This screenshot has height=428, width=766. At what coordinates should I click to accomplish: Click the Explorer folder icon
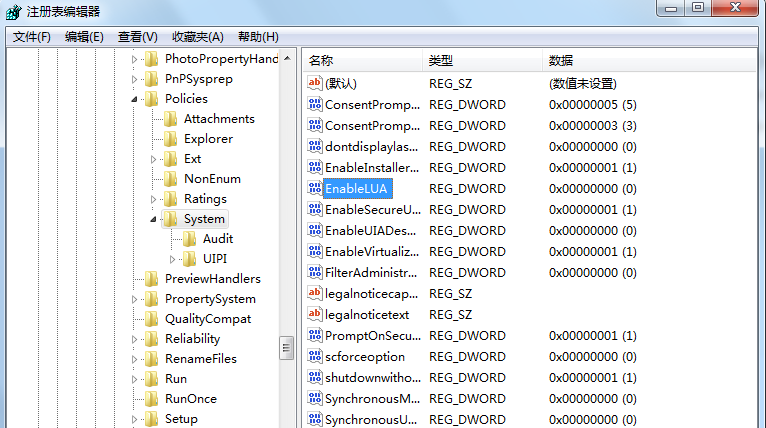(170, 139)
